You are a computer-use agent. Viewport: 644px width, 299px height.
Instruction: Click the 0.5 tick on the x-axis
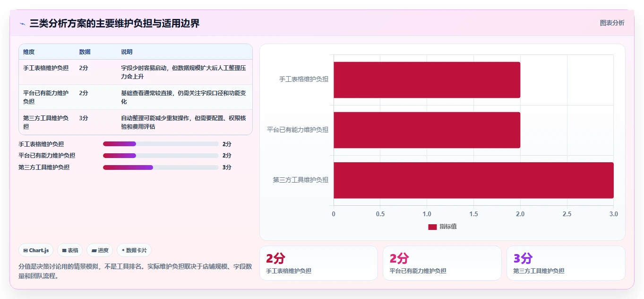point(380,214)
